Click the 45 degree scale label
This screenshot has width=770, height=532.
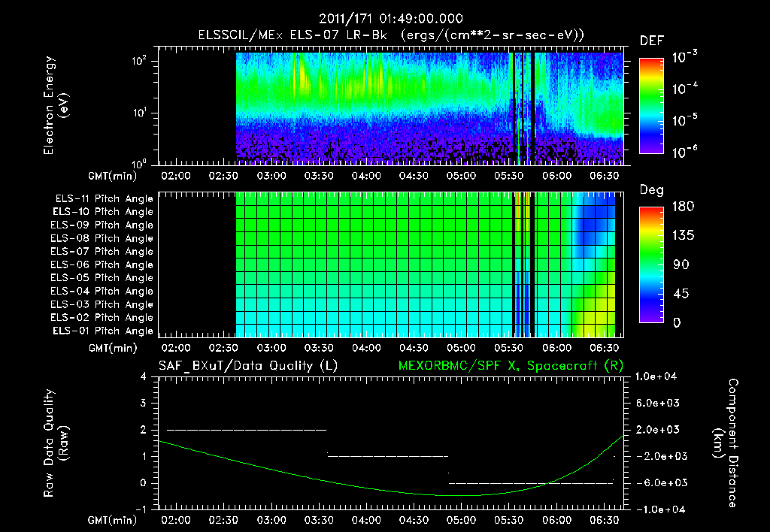[681, 294]
